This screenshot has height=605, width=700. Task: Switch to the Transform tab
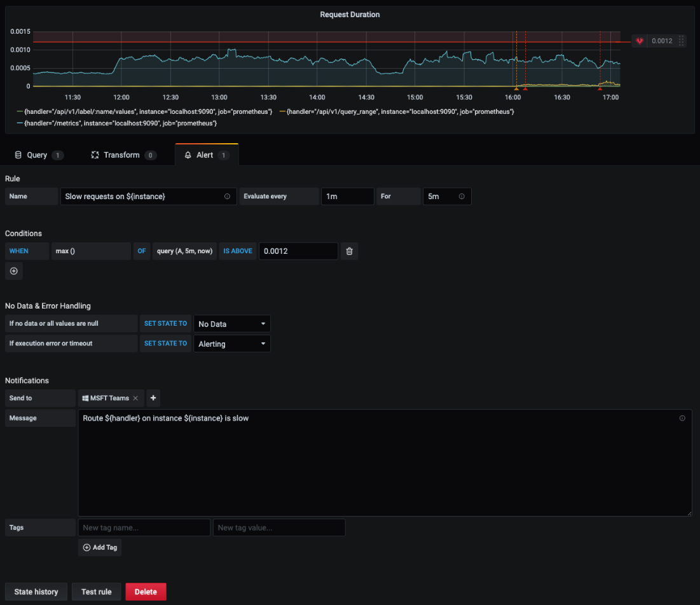coord(123,155)
